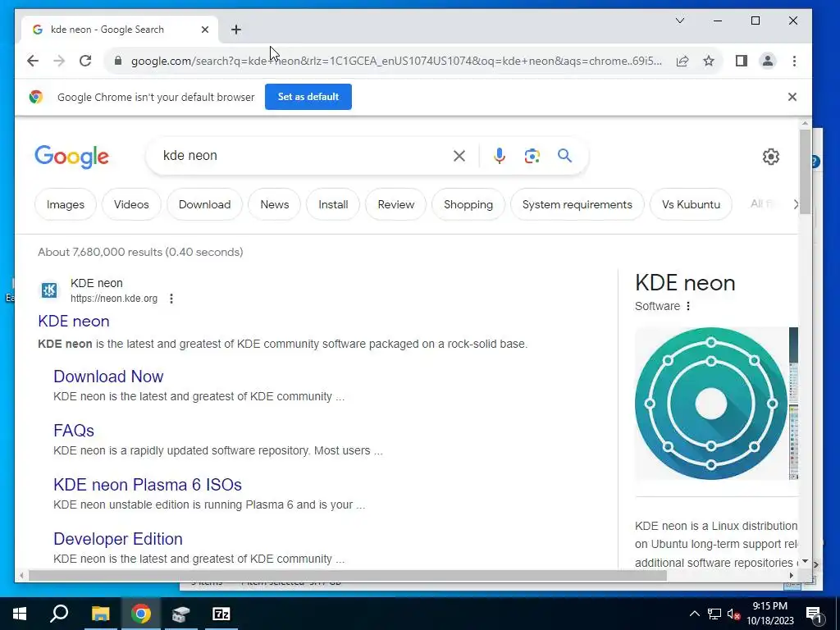This screenshot has height=630, width=840.
Task: Open the installer box taskbar icon
Action: (x=181, y=614)
